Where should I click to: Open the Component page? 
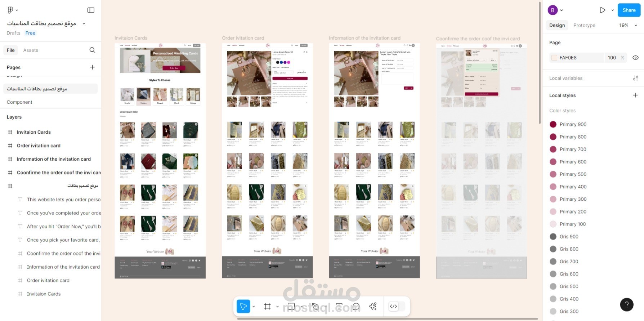[19, 102]
